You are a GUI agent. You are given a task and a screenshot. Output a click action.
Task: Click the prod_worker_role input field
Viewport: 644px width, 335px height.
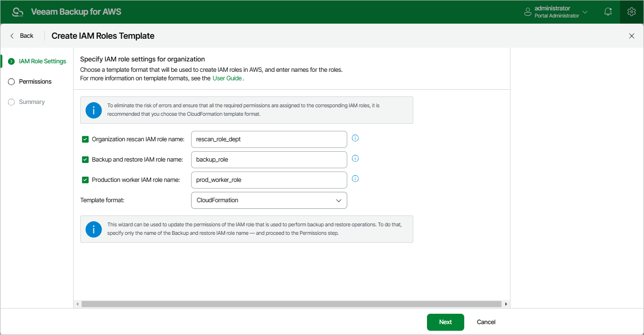(x=269, y=180)
